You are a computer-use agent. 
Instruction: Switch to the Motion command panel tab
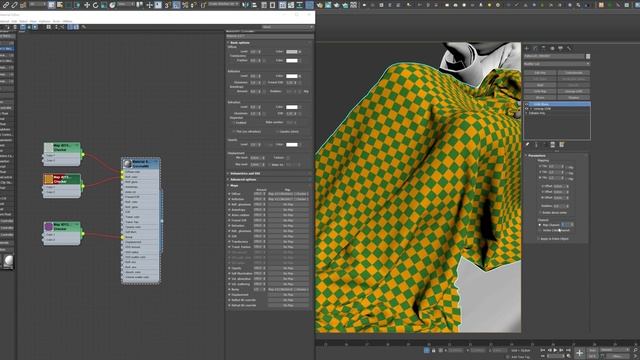pos(552,48)
